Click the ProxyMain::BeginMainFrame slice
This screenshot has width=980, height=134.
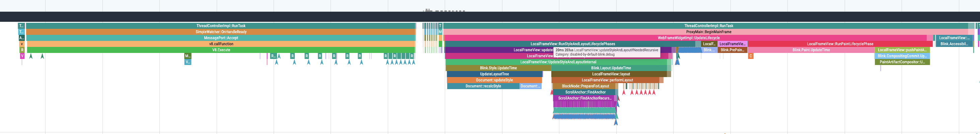pyautogui.click(x=708, y=32)
